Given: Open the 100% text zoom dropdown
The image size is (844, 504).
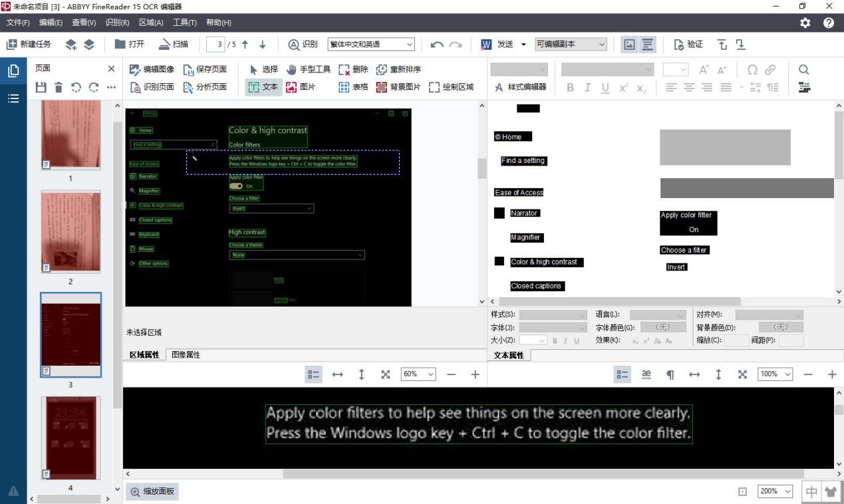Looking at the screenshot, I should [775, 374].
